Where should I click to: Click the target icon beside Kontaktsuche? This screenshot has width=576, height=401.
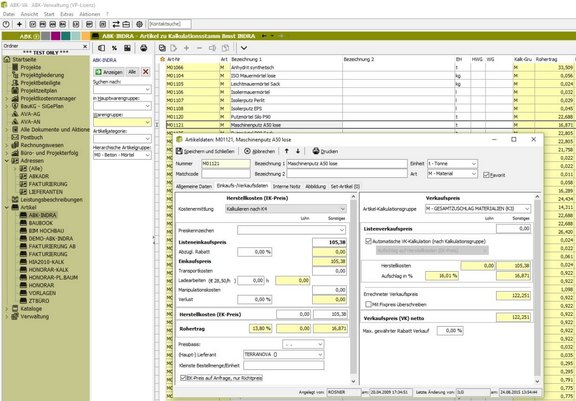click(140, 24)
